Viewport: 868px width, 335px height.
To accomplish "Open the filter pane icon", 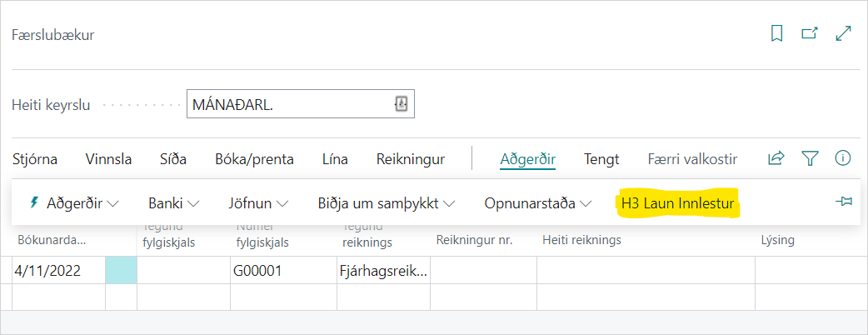I will tap(810, 158).
